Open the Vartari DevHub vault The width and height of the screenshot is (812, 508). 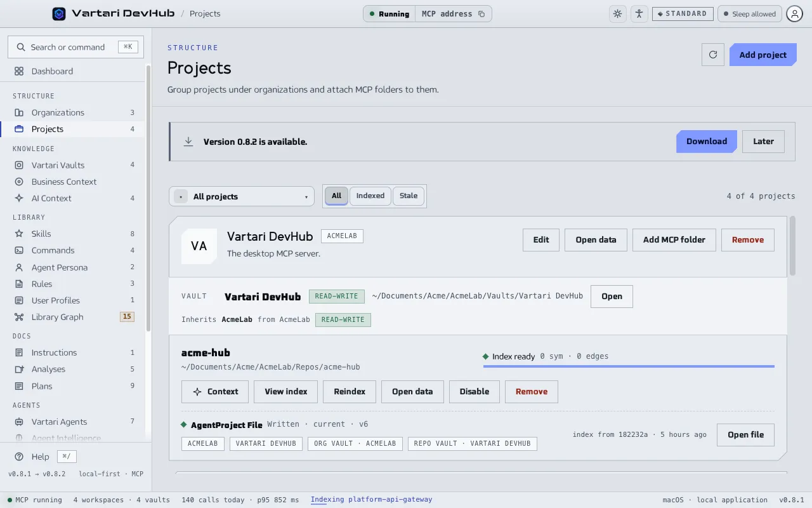point(612,297)
